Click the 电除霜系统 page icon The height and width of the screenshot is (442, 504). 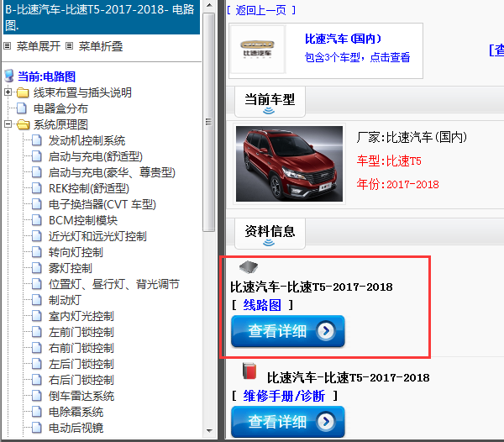point(37,412)
